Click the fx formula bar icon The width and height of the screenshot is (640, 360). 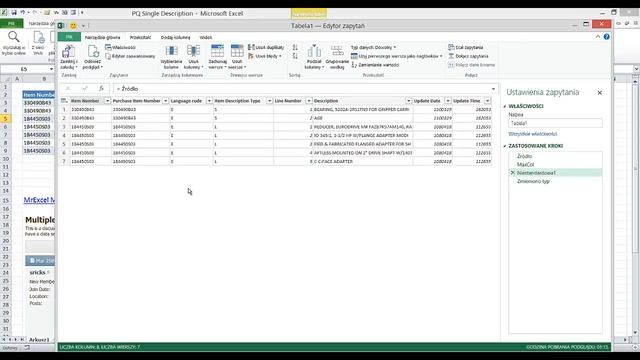coord(101,88)
